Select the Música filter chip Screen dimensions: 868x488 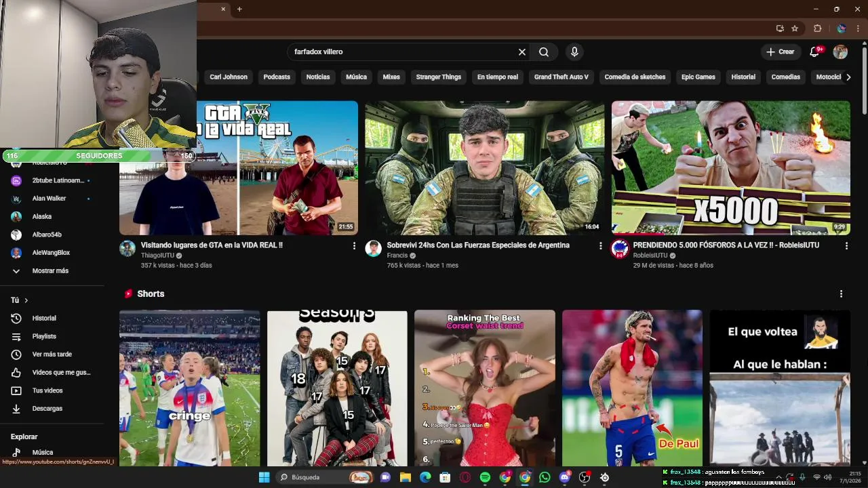pos(356,77)
